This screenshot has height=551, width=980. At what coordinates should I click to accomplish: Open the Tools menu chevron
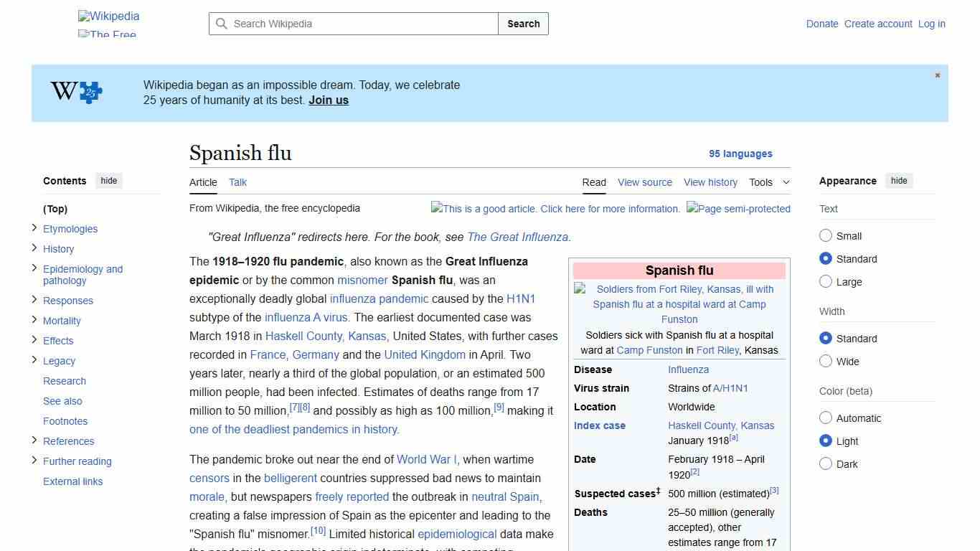(786, 182)
